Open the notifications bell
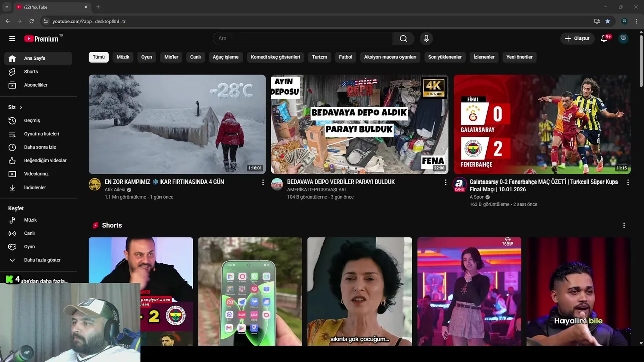Screen dimensions: 644x362 pyautogui.click(x=604, y=39)
